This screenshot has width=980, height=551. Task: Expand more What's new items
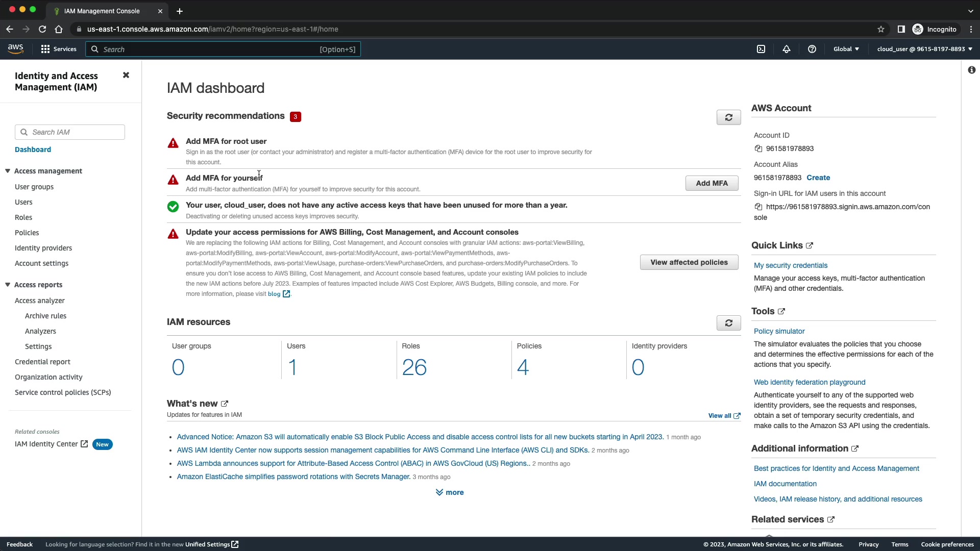[x=450, y=492]
